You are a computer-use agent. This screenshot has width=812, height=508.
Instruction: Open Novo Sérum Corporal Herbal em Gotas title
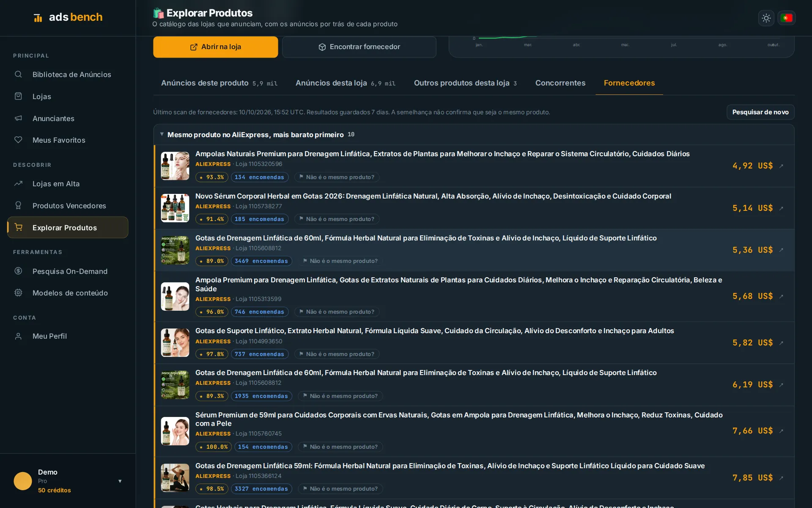[433, 196]
